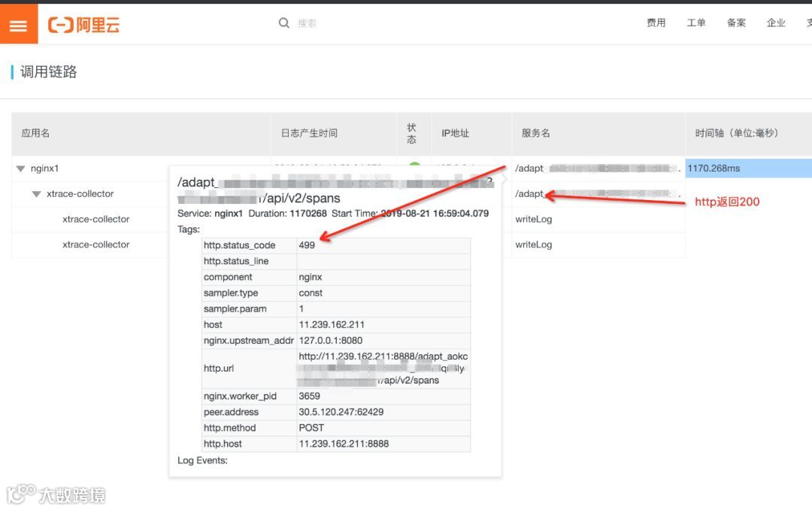This screenshot has width=812, height=510.
Task: Click the peer.address value 30.5.120.247:62429
Action: click(x=341, y=412)
